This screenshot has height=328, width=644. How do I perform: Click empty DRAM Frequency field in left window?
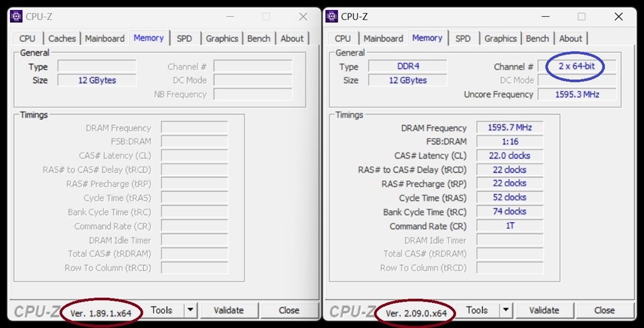coord(194,127)
